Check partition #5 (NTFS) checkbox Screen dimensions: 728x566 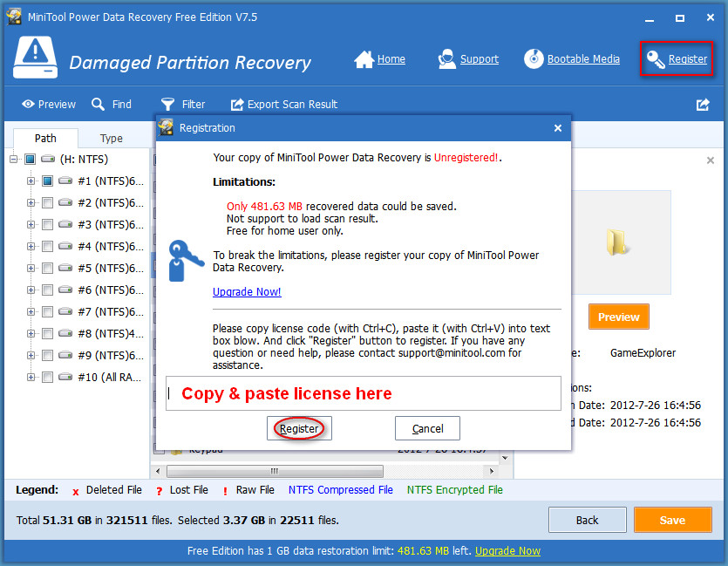47,268
